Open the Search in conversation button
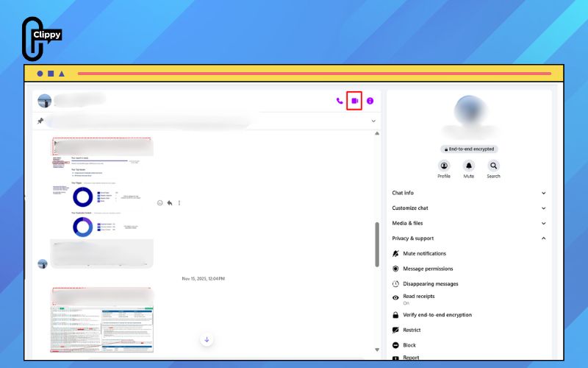The image size is (588, 368). point(493,169)
